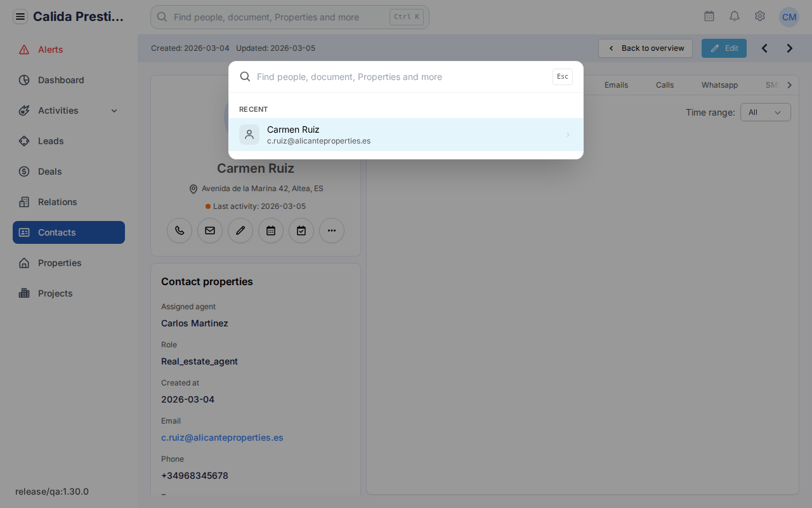Click the phone number +34968345678
Viewport: 812px width, 508px height.
point(195,476)
